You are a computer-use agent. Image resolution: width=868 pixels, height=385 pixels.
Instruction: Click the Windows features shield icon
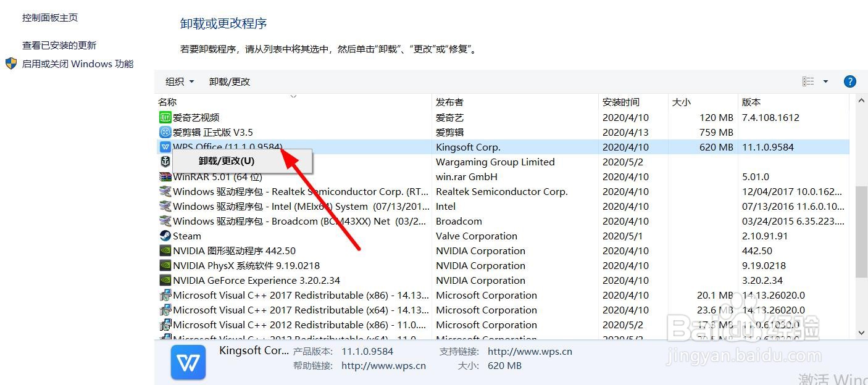(11, 64)
